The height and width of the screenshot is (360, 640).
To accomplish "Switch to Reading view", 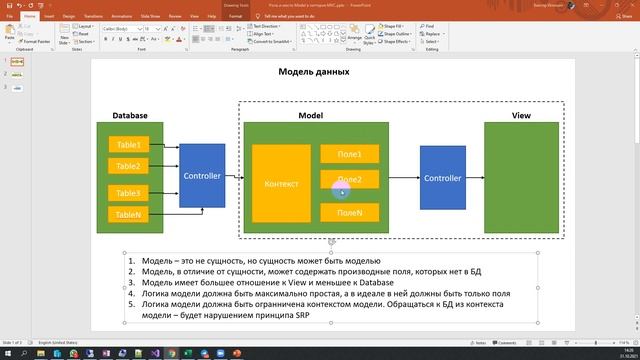I will [554, 343].
